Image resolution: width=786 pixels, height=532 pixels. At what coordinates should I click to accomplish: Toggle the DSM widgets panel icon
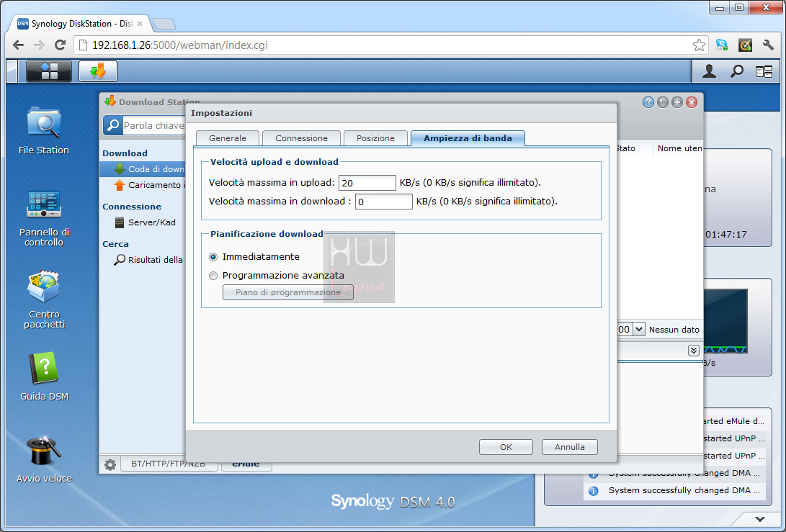tap(764, 72)
